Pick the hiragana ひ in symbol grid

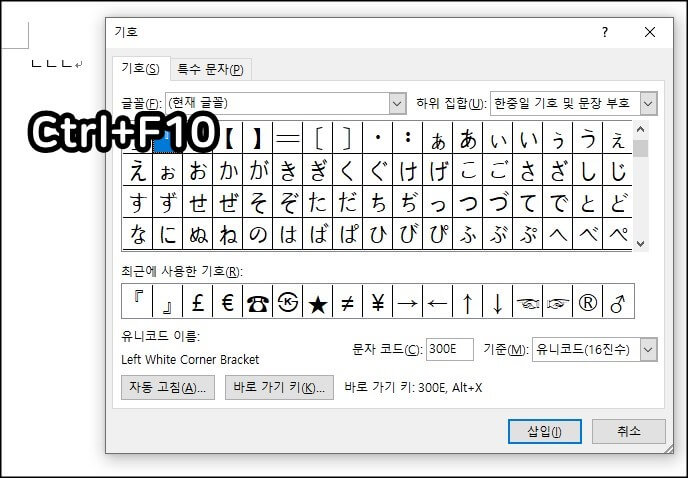click(378, 234)
